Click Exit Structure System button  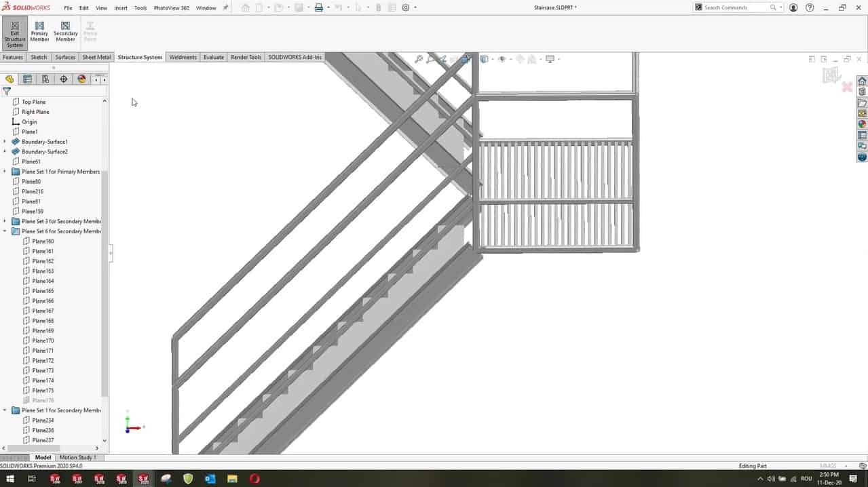(x=15, y=34)
